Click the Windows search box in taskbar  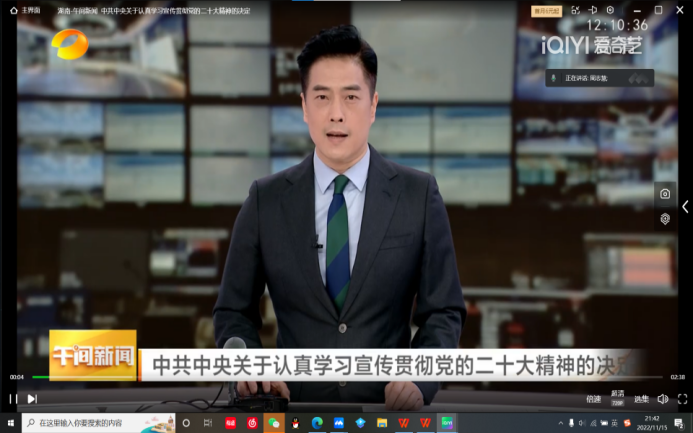tap(95, 423)
